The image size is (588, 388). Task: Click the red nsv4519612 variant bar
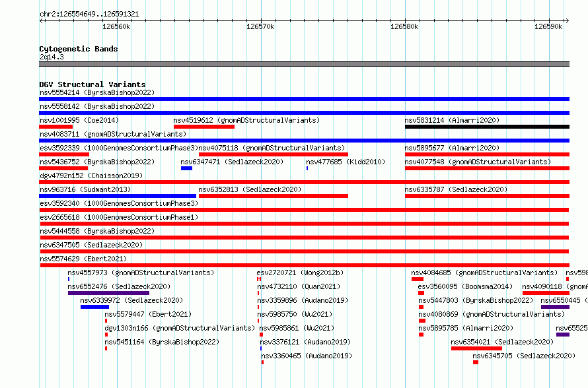tap(204, 127)
